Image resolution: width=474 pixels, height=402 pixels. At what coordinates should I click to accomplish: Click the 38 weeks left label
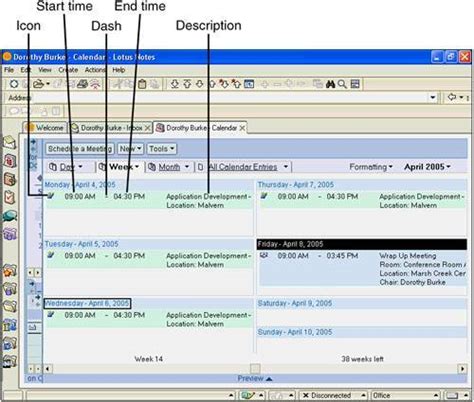click(362, 359)
